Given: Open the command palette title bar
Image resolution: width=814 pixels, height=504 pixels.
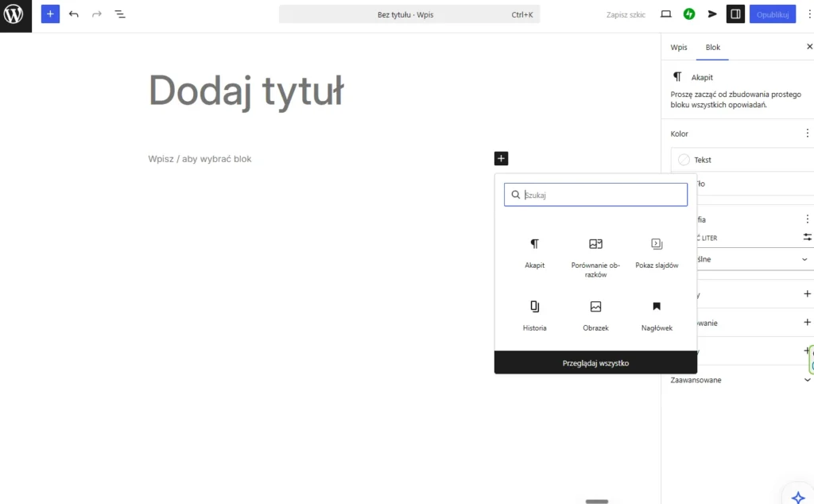Looking at the screenshot, I should tap(409, 14).
